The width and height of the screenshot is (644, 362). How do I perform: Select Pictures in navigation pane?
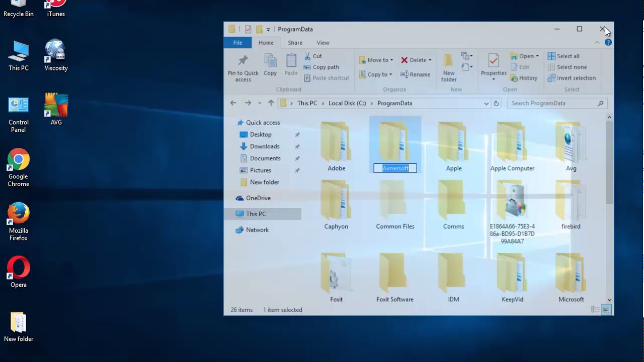256,170
